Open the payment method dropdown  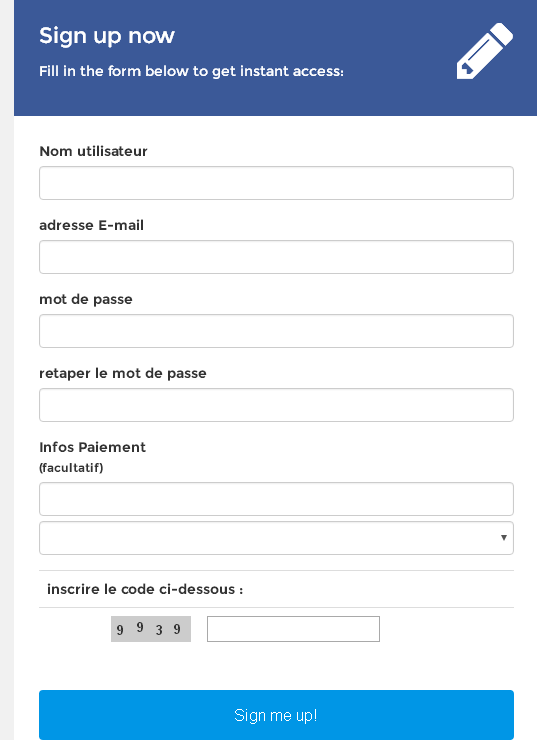tap(276, 538)
